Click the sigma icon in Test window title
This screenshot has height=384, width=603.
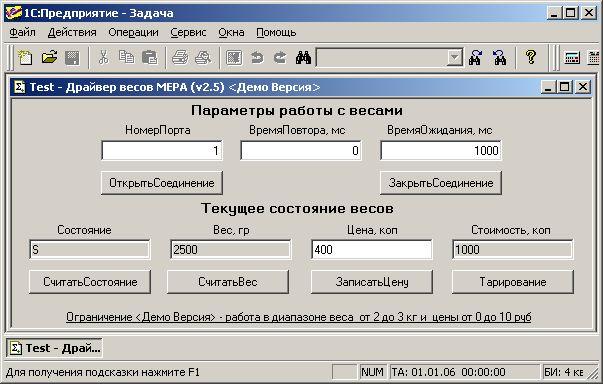coord(19,87)
